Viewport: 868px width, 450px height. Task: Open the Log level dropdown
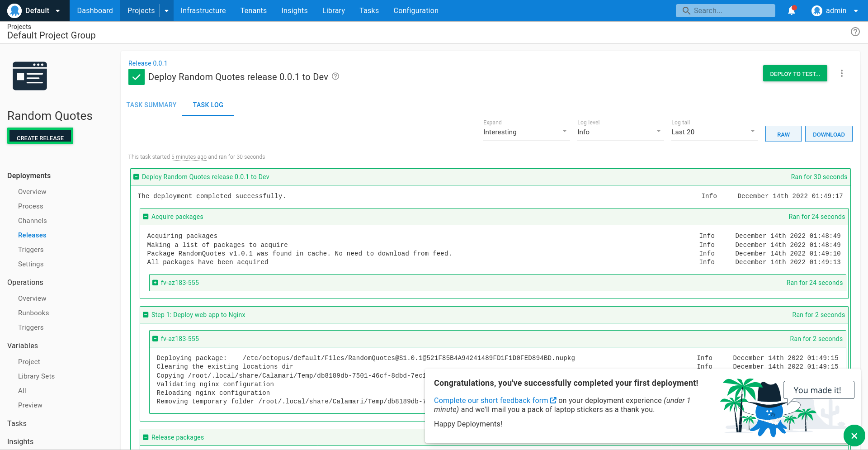[620, 132]
